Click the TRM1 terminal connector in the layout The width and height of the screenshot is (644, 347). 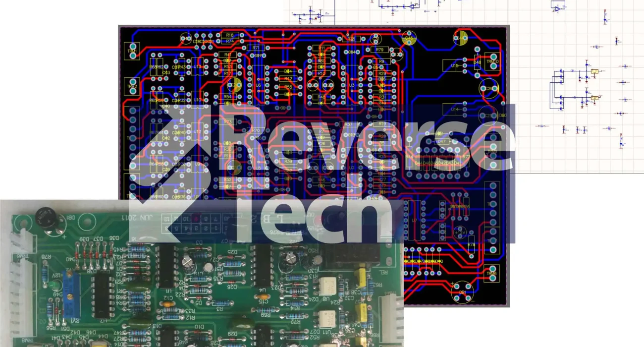pyautogui.click(x=133, y=52)
